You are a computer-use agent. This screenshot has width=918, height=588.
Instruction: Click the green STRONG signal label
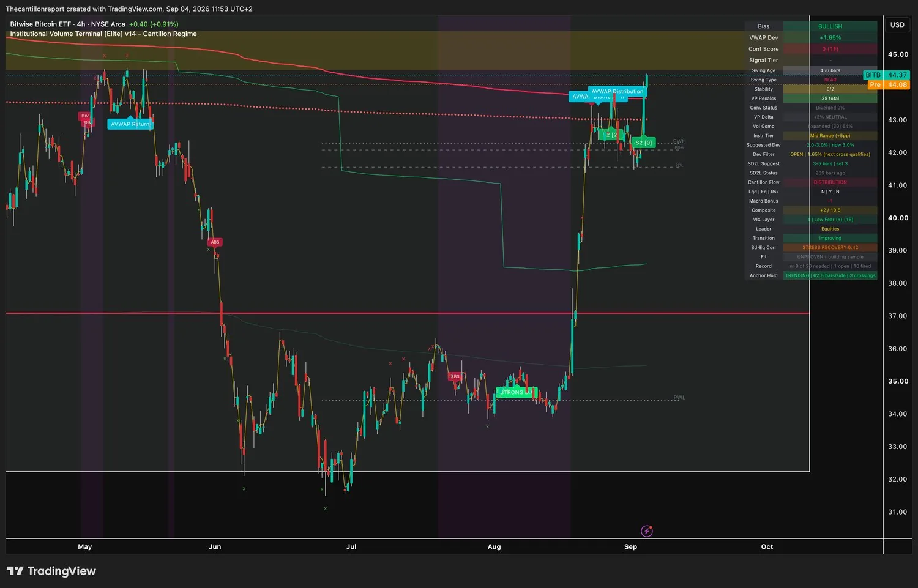(516, 392)
